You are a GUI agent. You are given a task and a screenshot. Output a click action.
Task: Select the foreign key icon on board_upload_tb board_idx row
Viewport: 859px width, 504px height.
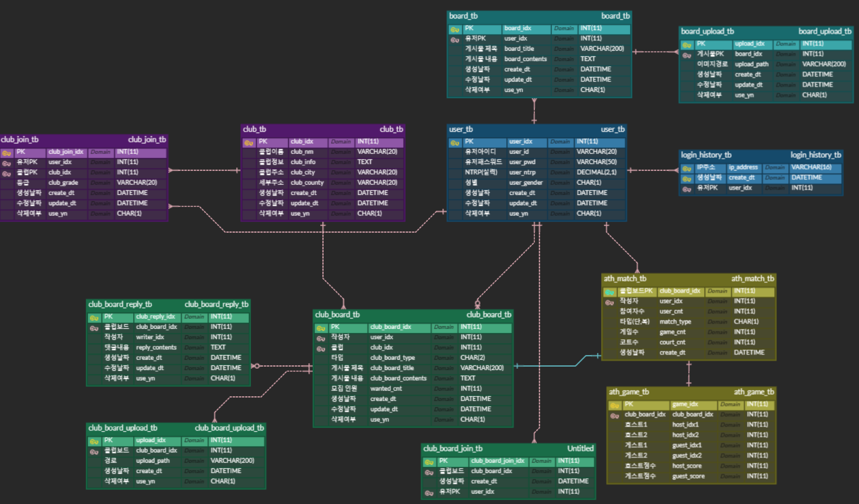click(x=687, y=55)
